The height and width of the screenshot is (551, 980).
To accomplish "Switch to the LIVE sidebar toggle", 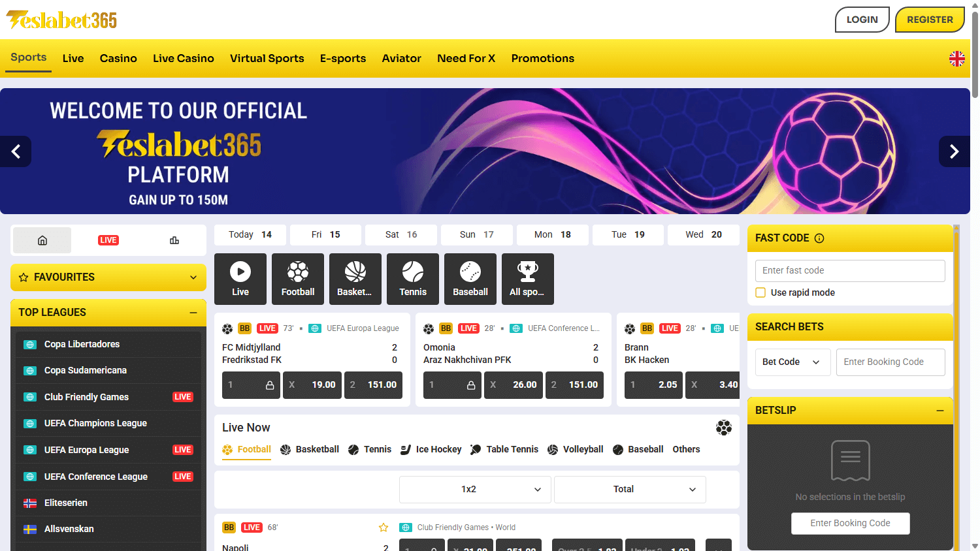I will tap(108, 240).
